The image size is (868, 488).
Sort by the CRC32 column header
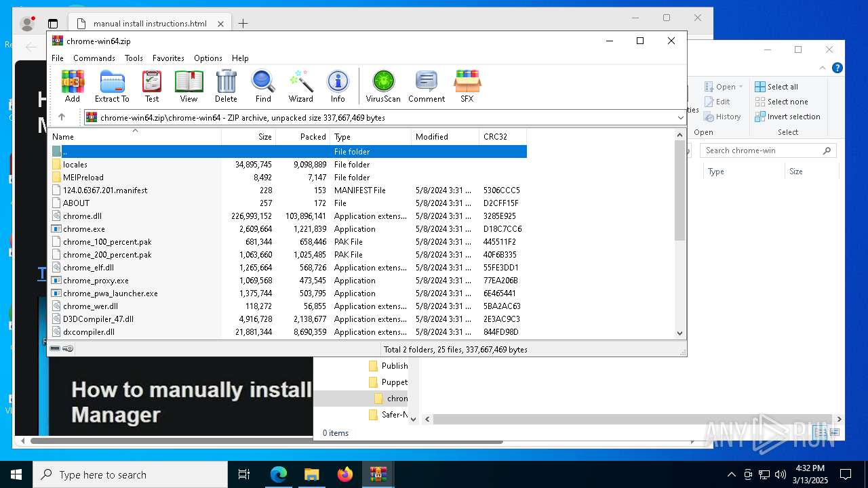(x=503, y=136)
